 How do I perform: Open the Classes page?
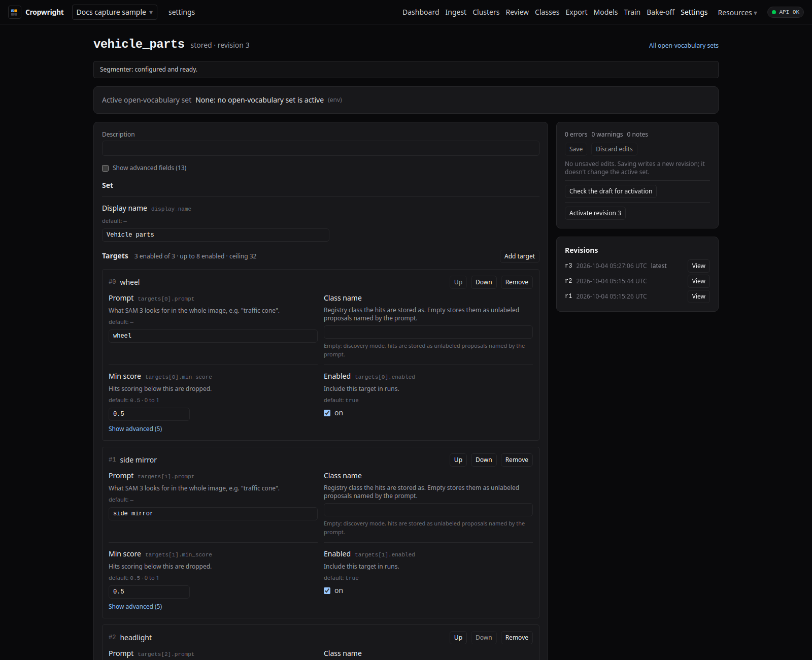click(x=547, y=12)
